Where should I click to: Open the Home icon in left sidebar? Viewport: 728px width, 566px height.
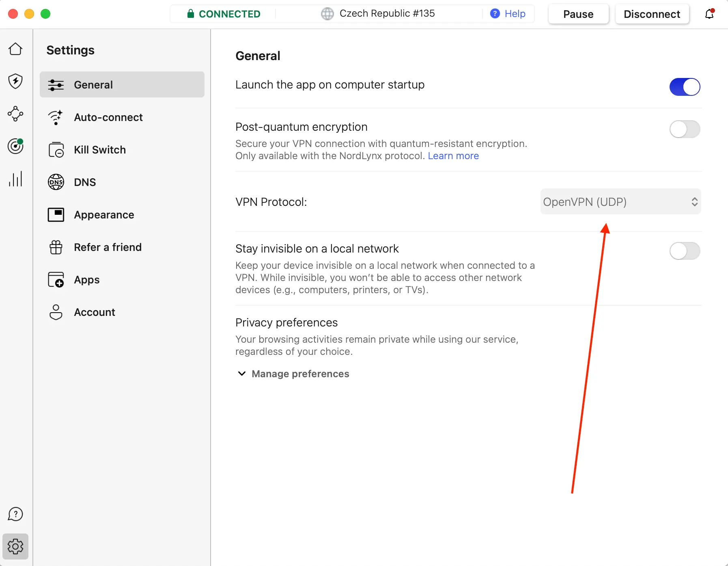[15, 49]
